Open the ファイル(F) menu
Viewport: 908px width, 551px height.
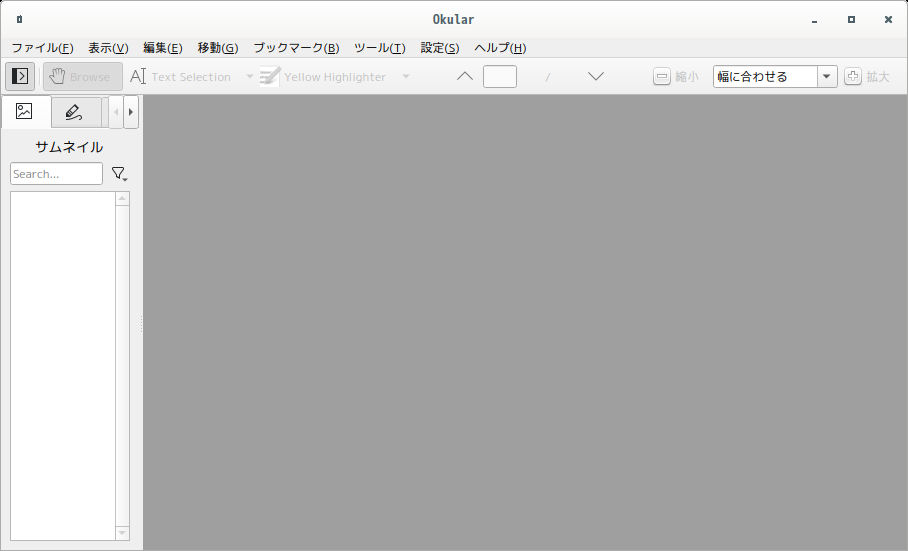(x=42, y=48)
